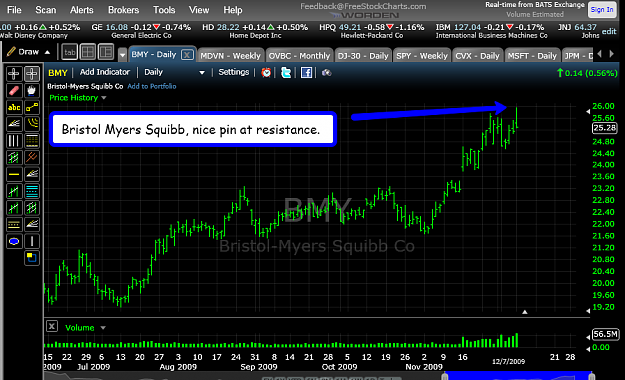625x380 pixels.
Task: Switch to DJ-30 - Daily tab
Action: click(x=363, y=55)
